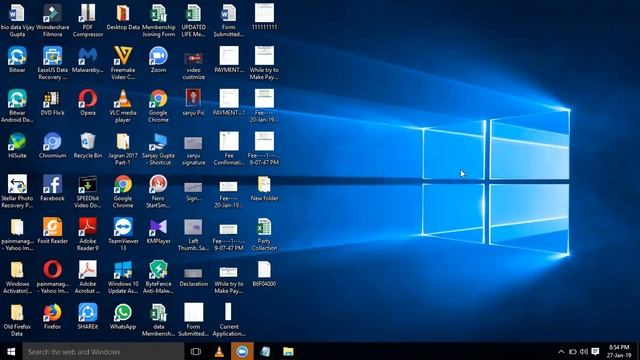Select the Old Firefox Data folder
This screenshot has height=360, width=640.
click(17, 320)
